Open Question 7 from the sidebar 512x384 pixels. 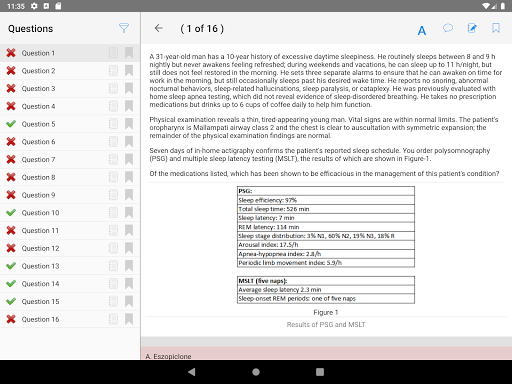point(70,159)
